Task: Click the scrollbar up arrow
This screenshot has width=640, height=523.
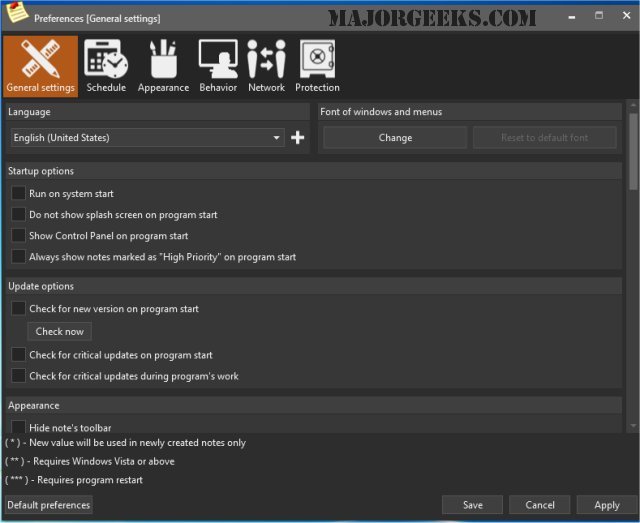Action: tap(633, 105)
